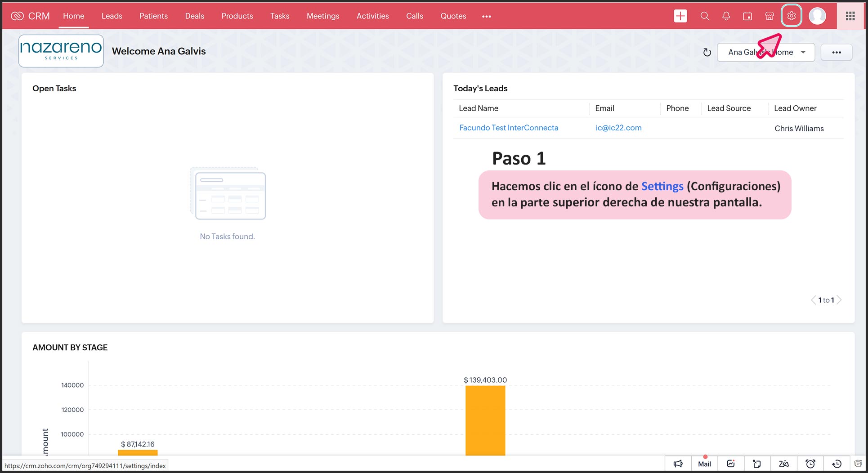Open Settings via the gear icon

pos(791,16)
